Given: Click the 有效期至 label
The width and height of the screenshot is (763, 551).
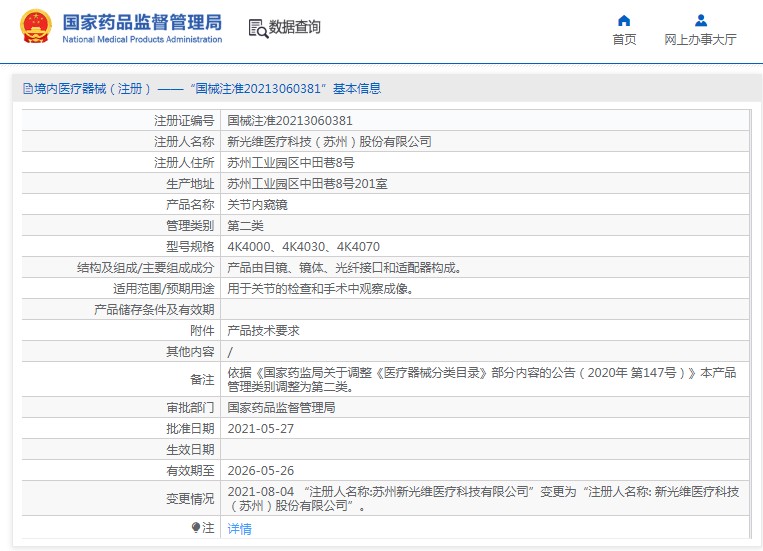Looking at the screenshot, I should pyautogui.click(x=190, y=470).
